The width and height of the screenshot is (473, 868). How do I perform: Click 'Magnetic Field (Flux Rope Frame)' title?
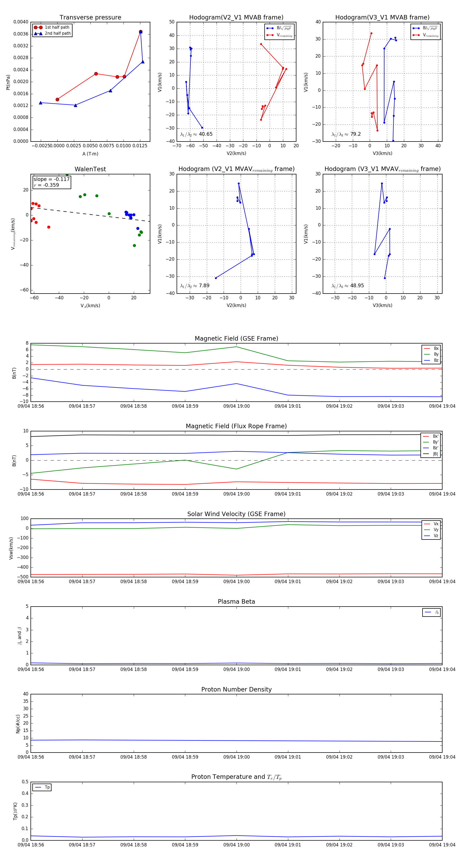[236, 426]
